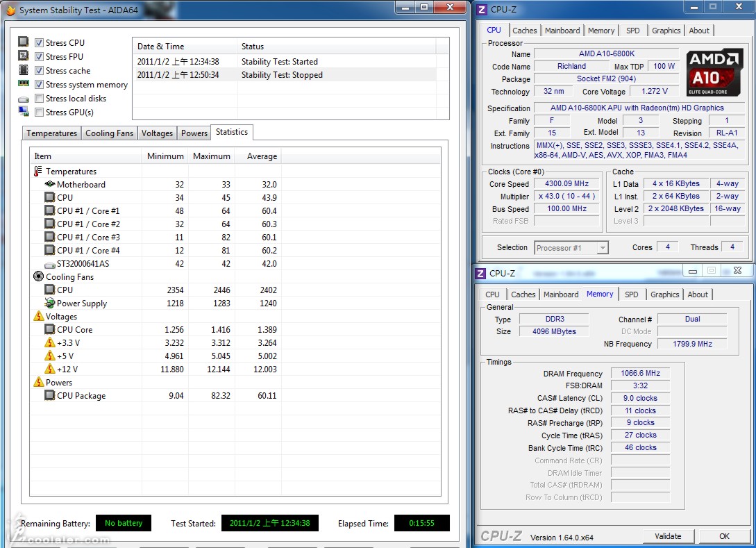Switch to the Cooling Fans tab
Image resolution: width=756 pixels, height=548 pixels.
click(x=109, y=133)
